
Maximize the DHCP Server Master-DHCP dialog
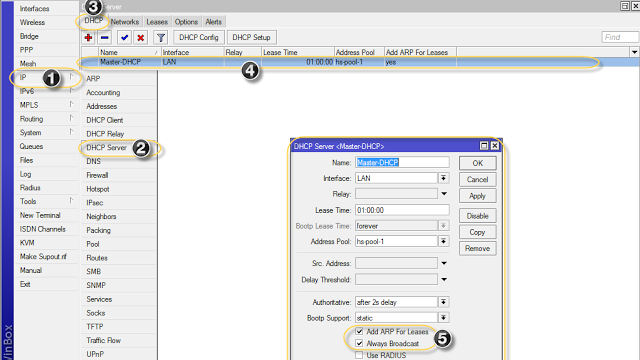(484, 146)
